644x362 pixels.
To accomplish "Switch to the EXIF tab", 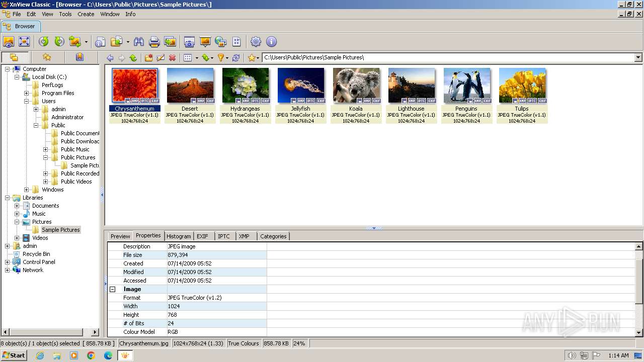I will tap(202, 236).
